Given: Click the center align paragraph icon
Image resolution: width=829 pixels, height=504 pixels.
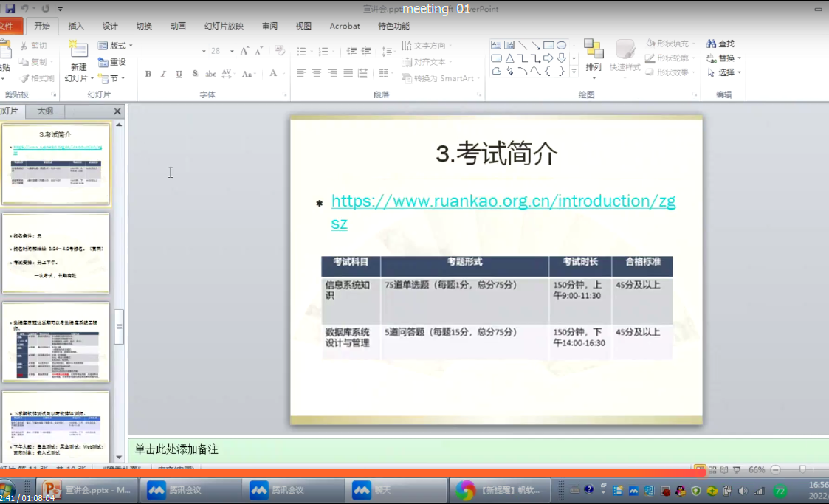Looking at the screenshot, I should point(317,74).
